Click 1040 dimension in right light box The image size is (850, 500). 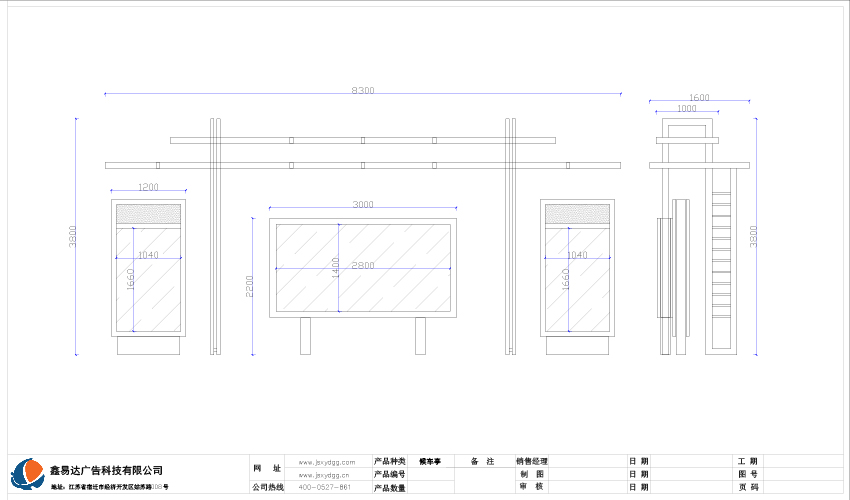(x=577, y=255)
